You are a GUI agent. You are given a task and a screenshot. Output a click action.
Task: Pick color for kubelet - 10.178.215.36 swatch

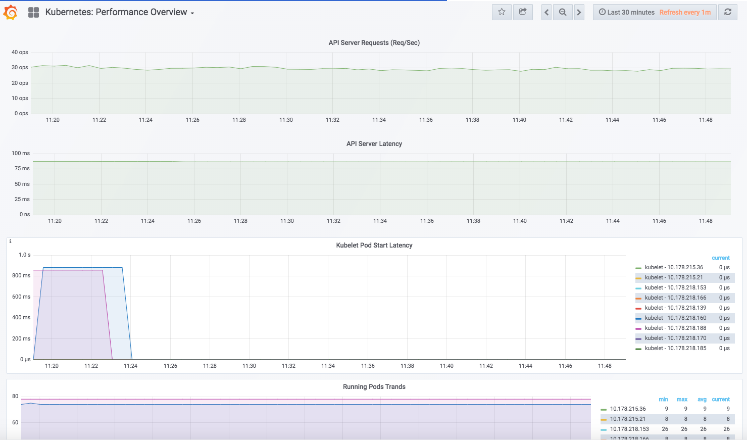[638, 268]
